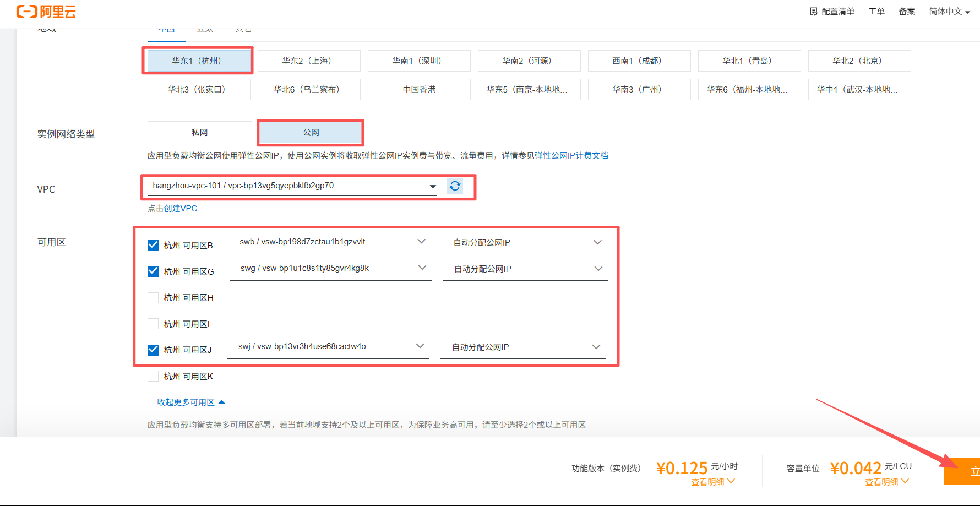Open the 备案 menu item

[907, 12]
